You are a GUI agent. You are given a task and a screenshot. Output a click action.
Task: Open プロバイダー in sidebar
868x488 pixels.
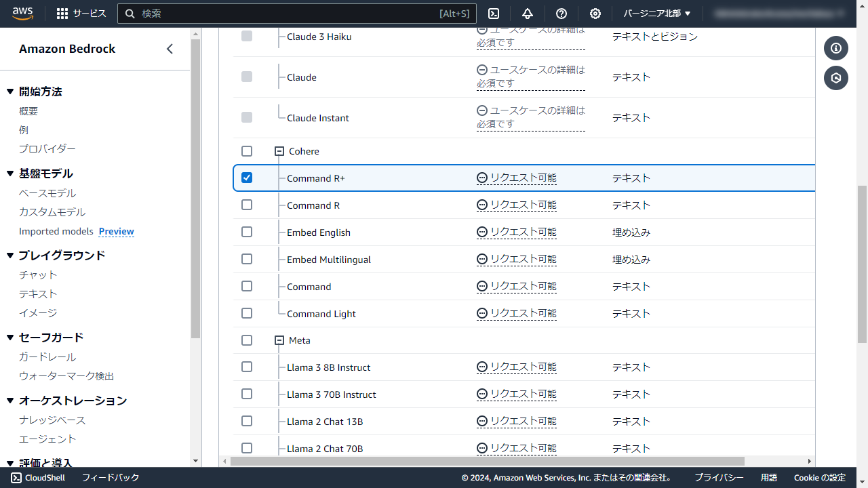[x=47, y=149]
